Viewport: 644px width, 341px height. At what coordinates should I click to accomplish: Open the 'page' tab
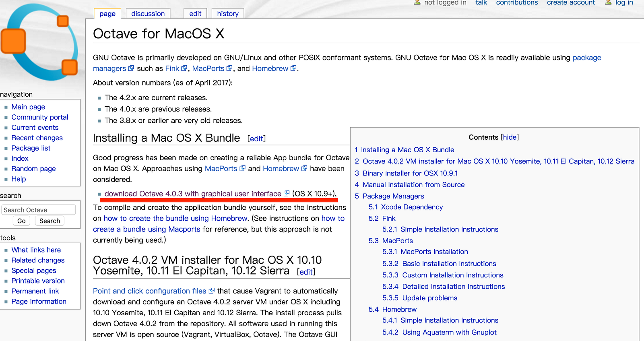tap(107, 14)
